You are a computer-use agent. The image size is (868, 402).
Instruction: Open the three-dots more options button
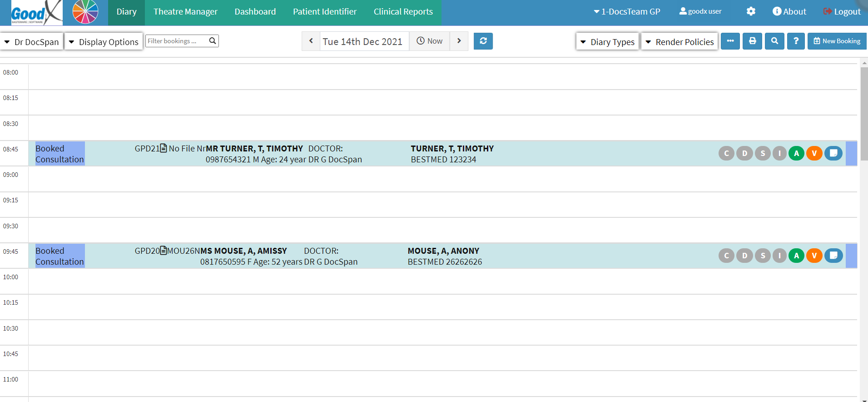[x=730, y=41]
